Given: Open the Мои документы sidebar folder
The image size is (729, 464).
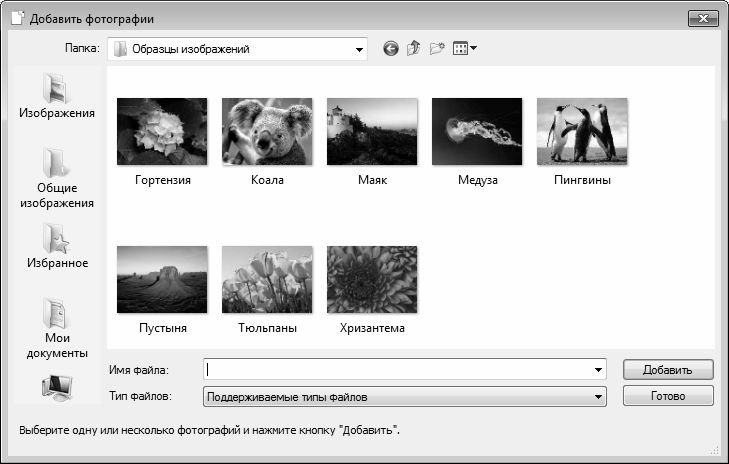Looking at the screenshot, I should click(x=57, y=329).
